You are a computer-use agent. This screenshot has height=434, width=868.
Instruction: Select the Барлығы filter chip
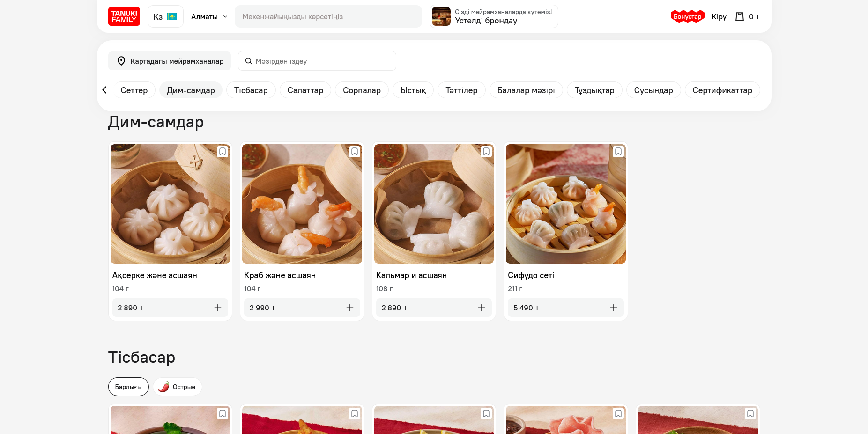(x=128, y=387)
